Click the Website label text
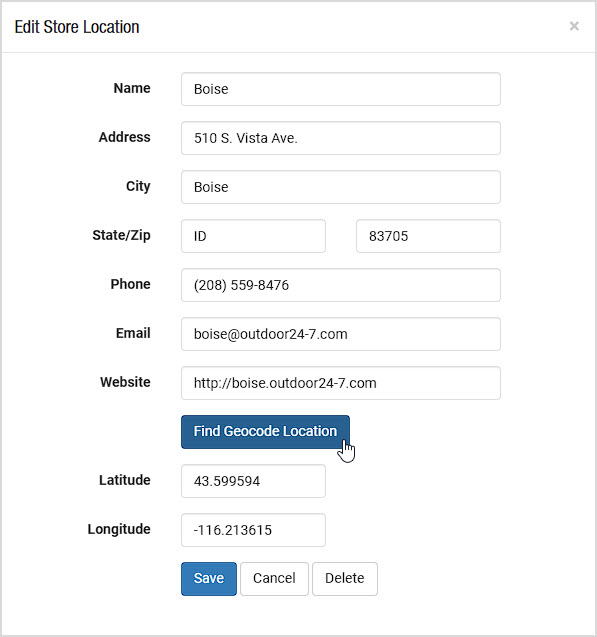Viewport: 597px width, 637px height. (125, 382)
